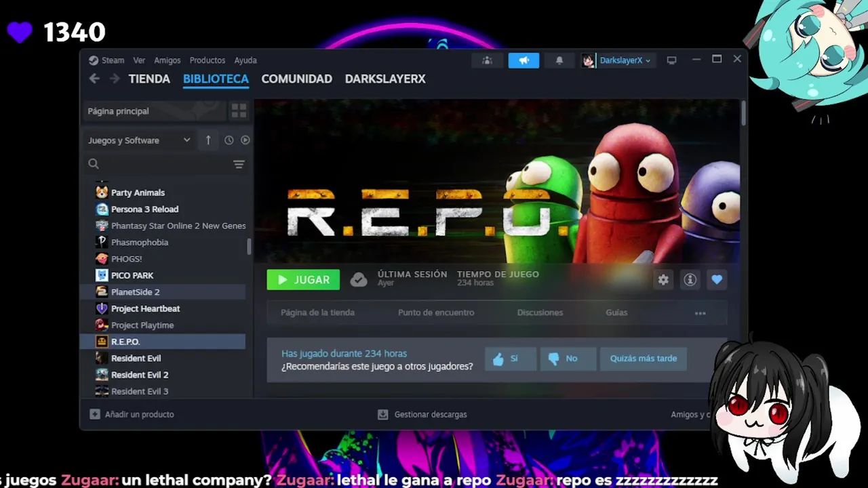Click the library search magnifier

pos(94,164)
